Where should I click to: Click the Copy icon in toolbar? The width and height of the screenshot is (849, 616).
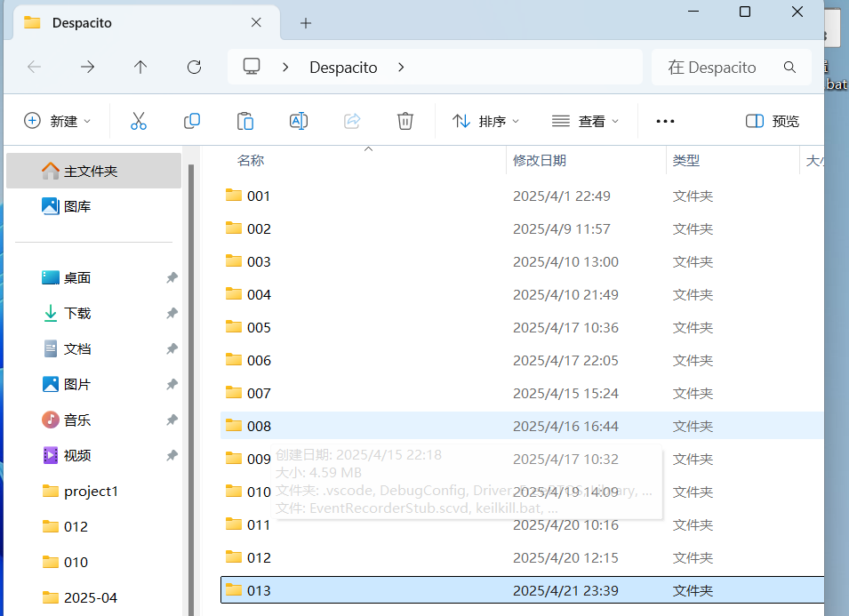point(192,121)
